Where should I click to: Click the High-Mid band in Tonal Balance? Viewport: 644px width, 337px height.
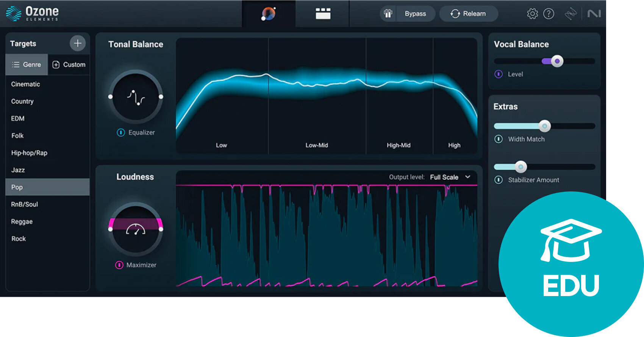pos(399,96)
